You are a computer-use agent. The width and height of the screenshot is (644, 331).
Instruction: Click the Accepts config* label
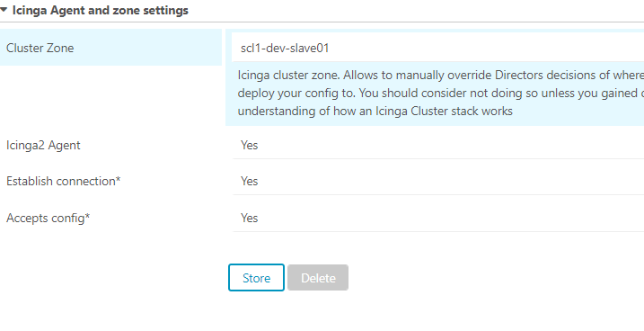pos(49,218)
